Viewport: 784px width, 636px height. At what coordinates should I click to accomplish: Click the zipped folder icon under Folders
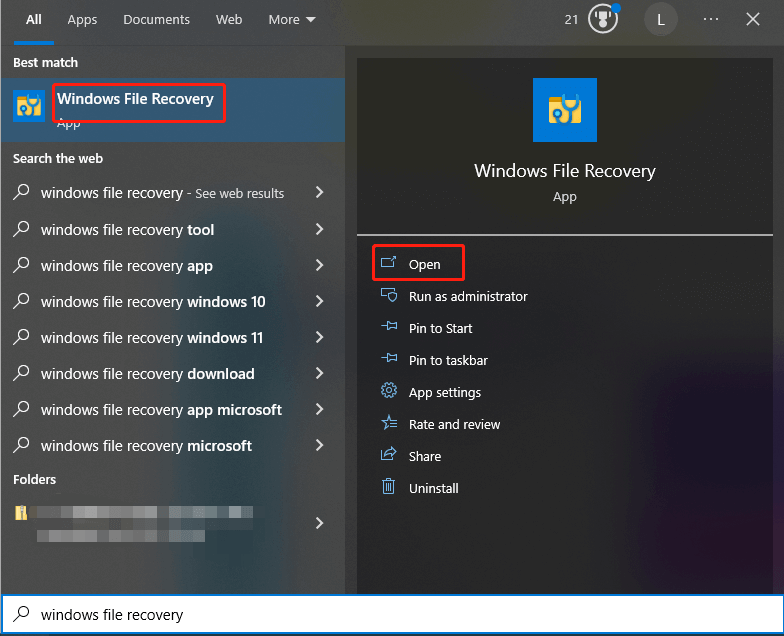coord(21,512)
